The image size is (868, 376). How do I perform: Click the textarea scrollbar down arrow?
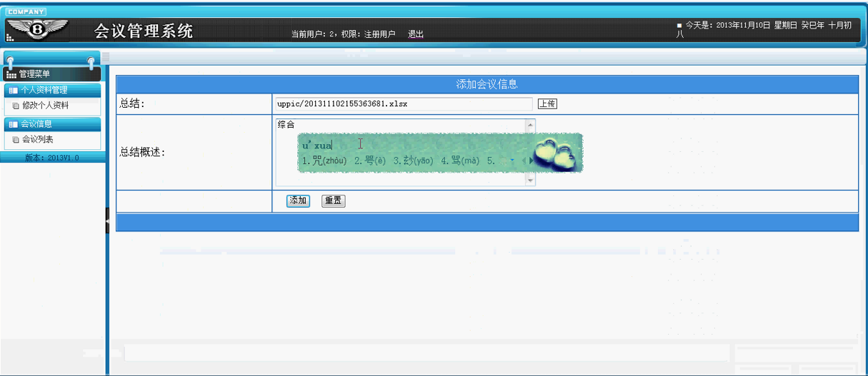(x=530, y=181)
